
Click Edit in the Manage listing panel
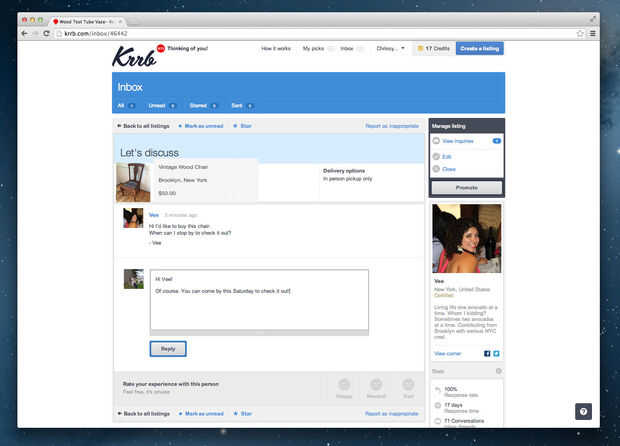point(446,157)
